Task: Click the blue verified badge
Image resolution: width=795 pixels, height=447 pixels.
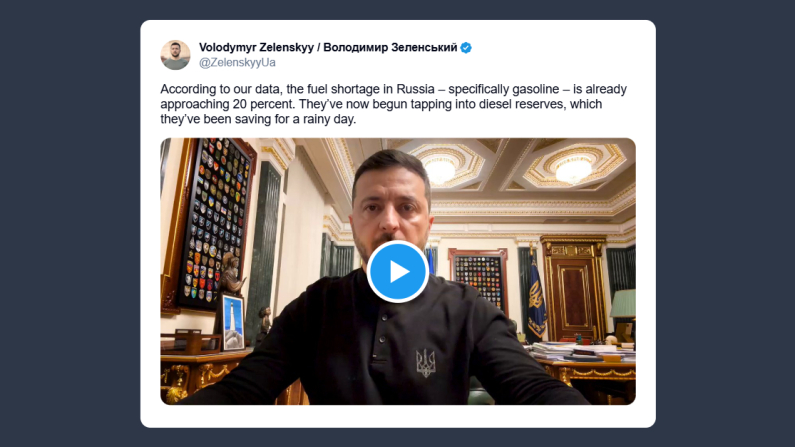Action: click(466, 48)
